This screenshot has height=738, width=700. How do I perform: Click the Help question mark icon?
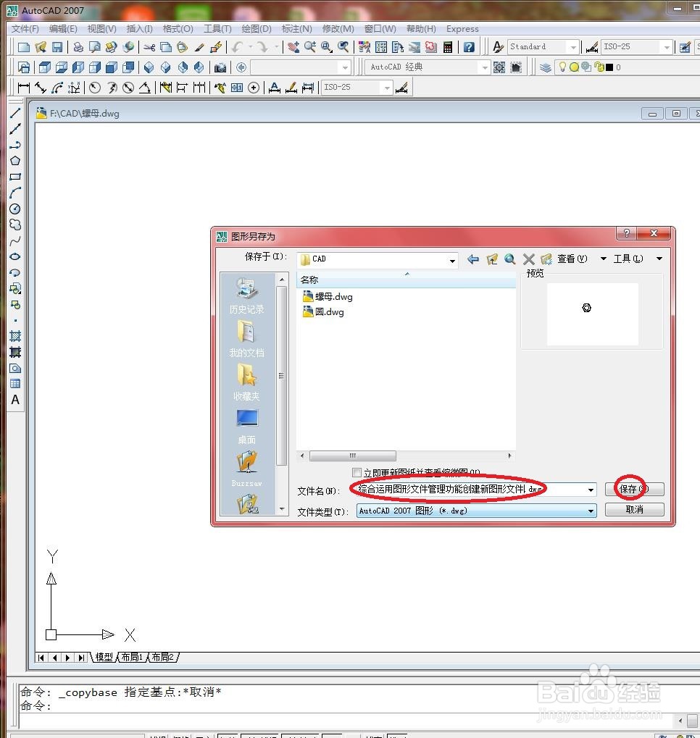[x=469, y=47]
